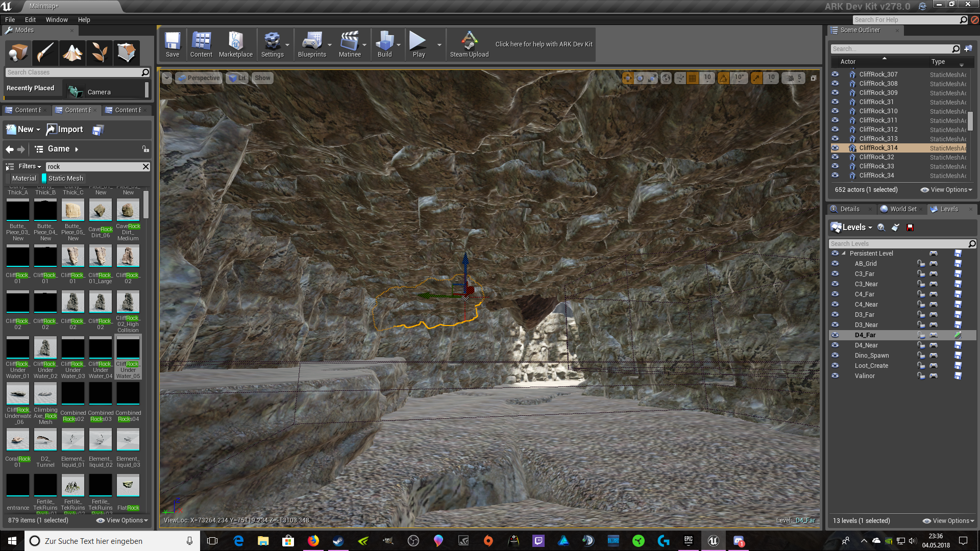
Task: Start Play in the editor
Action: (x=419, y=45)
